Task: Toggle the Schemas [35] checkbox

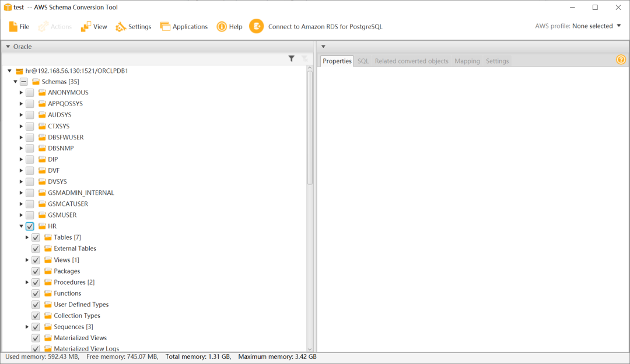Action: tap(24, 82)
